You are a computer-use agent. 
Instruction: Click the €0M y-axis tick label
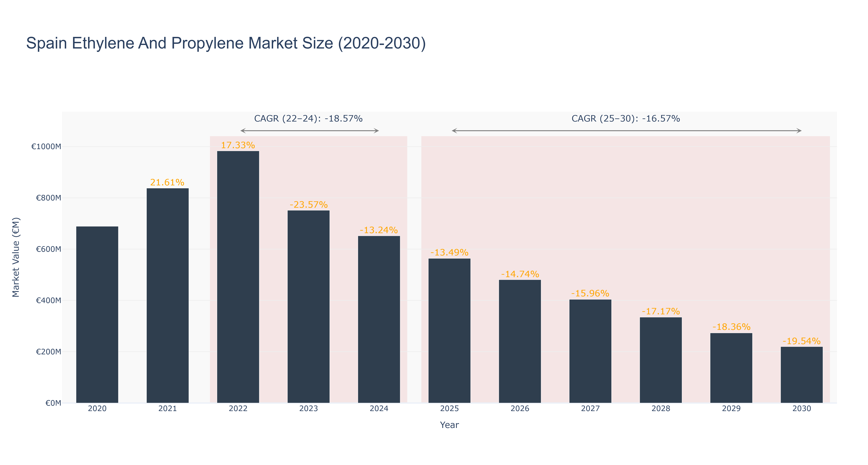coord(53,403)
